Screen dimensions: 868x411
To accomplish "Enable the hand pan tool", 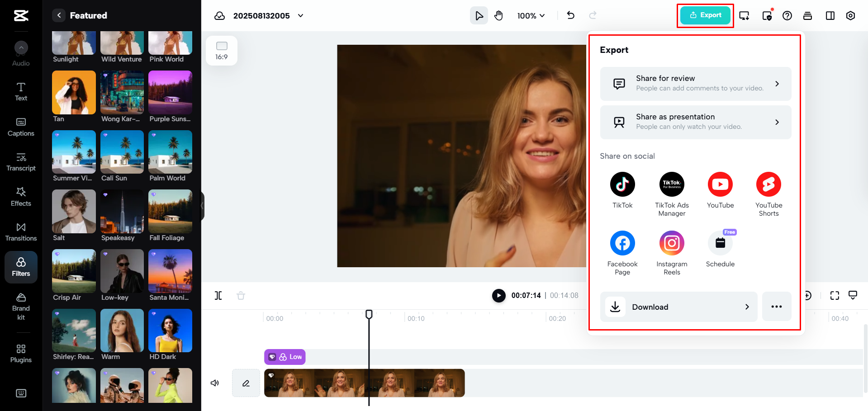I will pyautogui.click(x=498, y=15).
